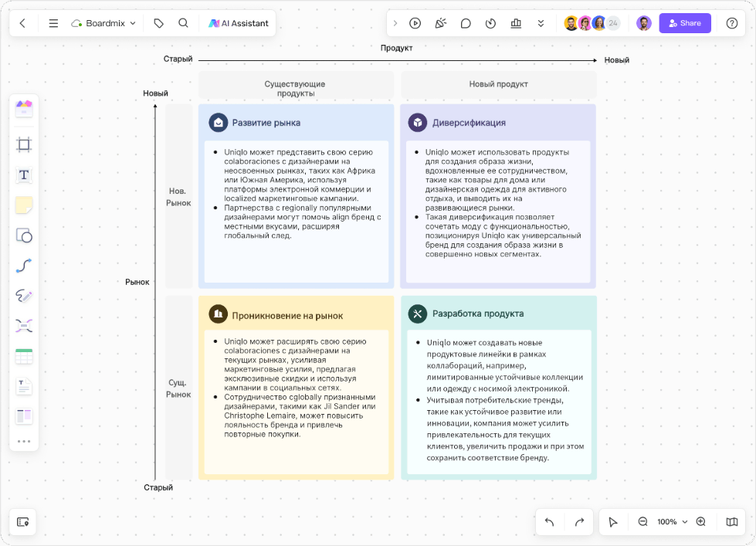Open the timer icon
756x546 pixels.
tap(491, 23)
